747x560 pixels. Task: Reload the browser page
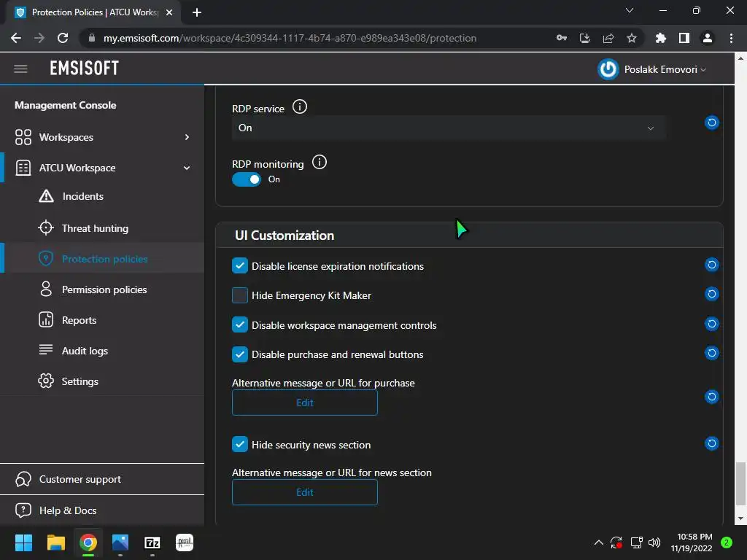point(63,38)
